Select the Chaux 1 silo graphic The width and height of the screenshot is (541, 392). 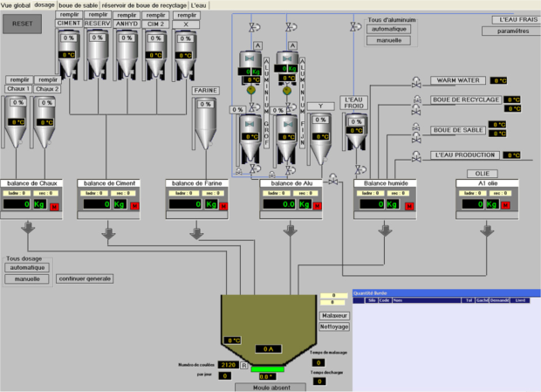(17, 122)
